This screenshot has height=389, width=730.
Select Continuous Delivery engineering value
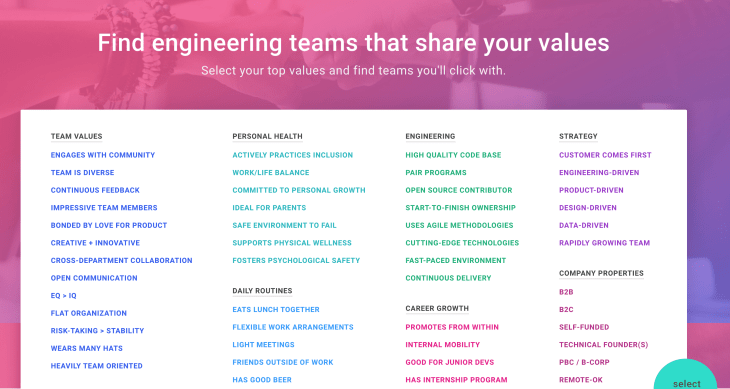click(448, 278)
